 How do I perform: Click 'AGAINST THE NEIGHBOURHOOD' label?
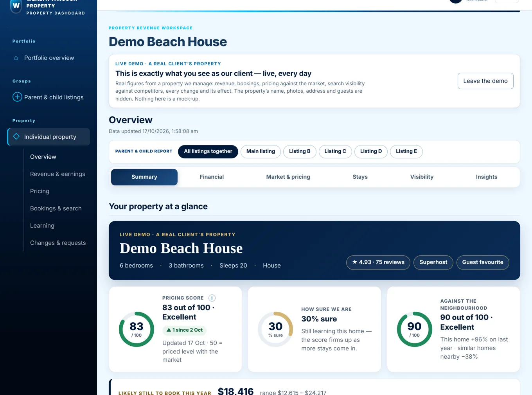(464, 305)
